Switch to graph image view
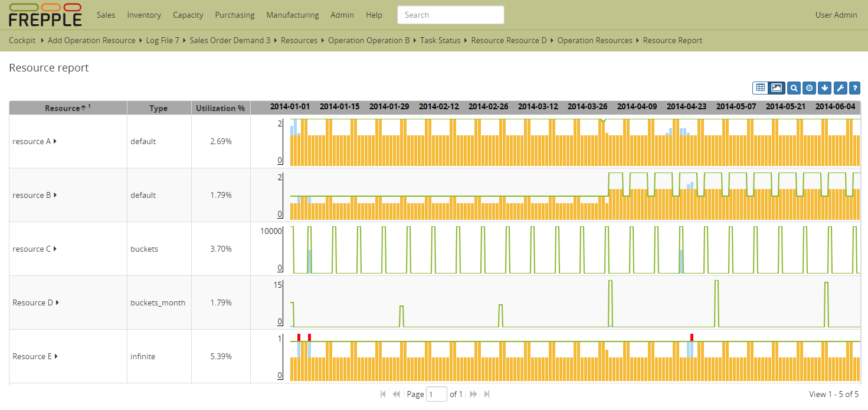This screenshot has width=868, height=410. click(x=777, y=88)
